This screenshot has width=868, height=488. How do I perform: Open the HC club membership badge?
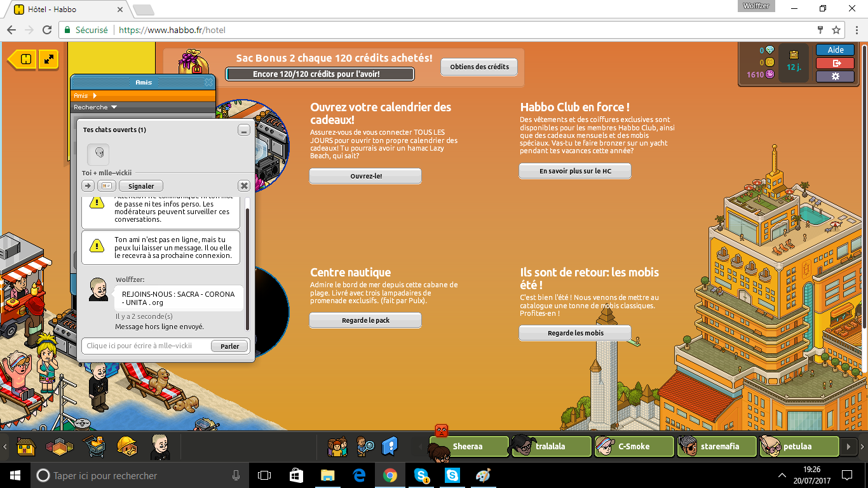click(794, 62)
